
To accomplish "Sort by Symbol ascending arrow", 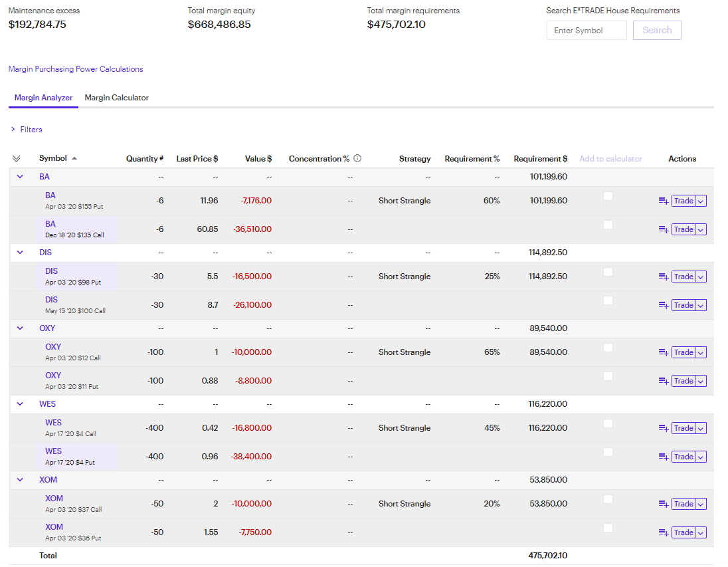I will point(74,158).
